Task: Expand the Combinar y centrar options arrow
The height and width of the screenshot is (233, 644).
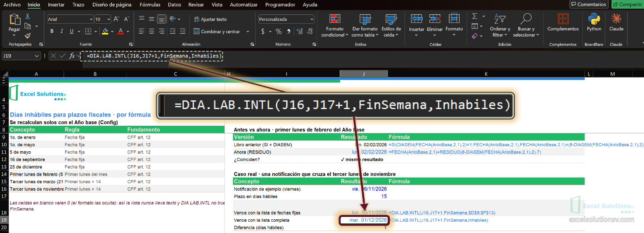Action: pyautogui.click(x=248, y=31)
